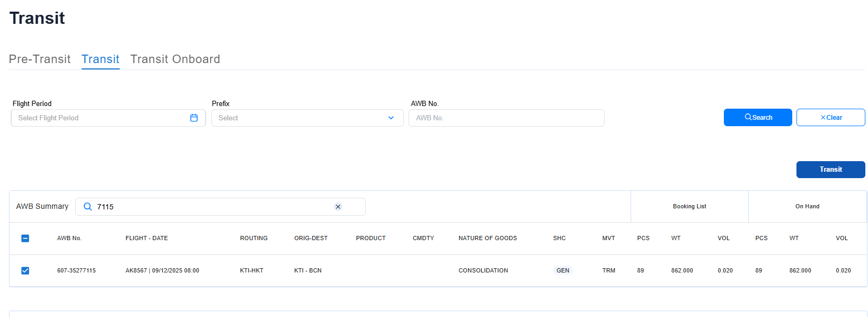Click the magnifier icon in AWB Summary search

coord(88,207)
